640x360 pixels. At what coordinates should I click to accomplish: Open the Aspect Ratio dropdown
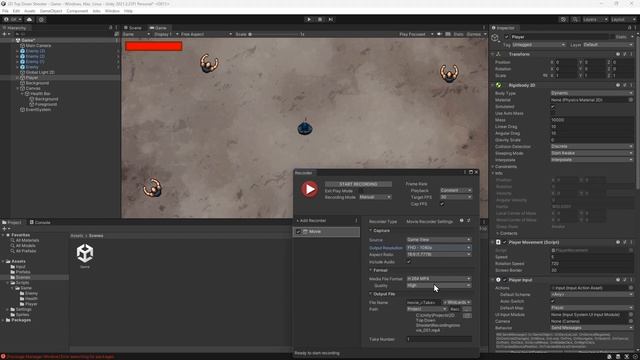click(439, 254)
